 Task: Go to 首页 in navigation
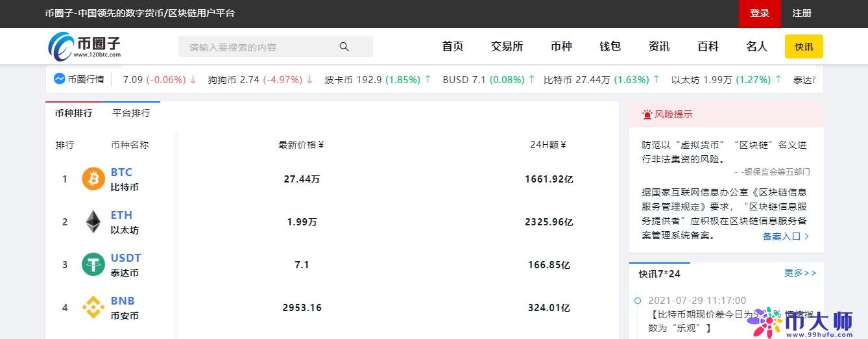(x=453, y=46)
